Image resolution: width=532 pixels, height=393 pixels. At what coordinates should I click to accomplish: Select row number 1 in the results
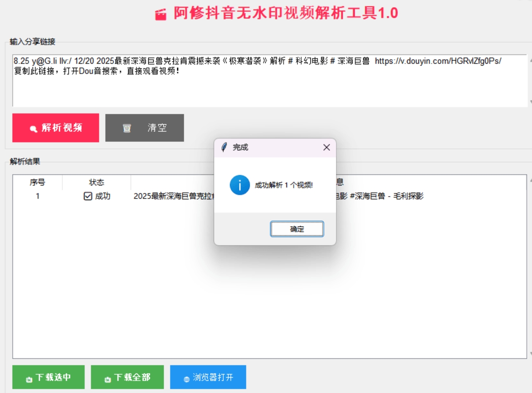(x=37, y=196)
